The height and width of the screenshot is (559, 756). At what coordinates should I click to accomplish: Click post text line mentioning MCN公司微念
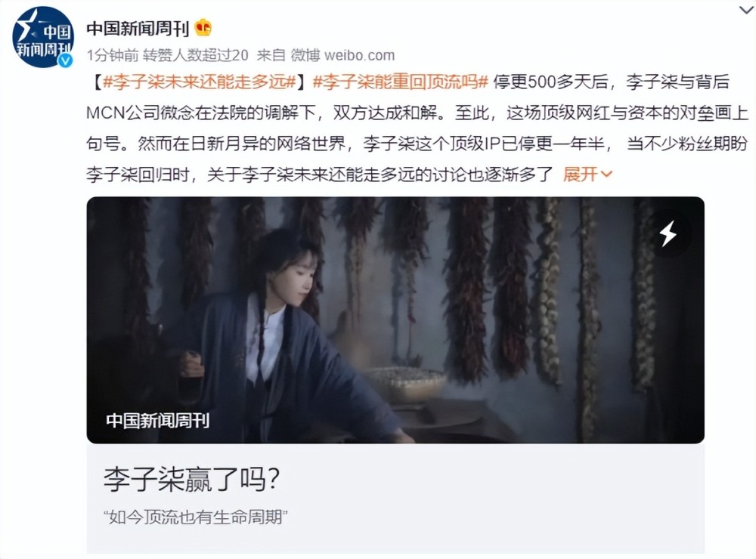pyautogui.click(x=417, y=113)
